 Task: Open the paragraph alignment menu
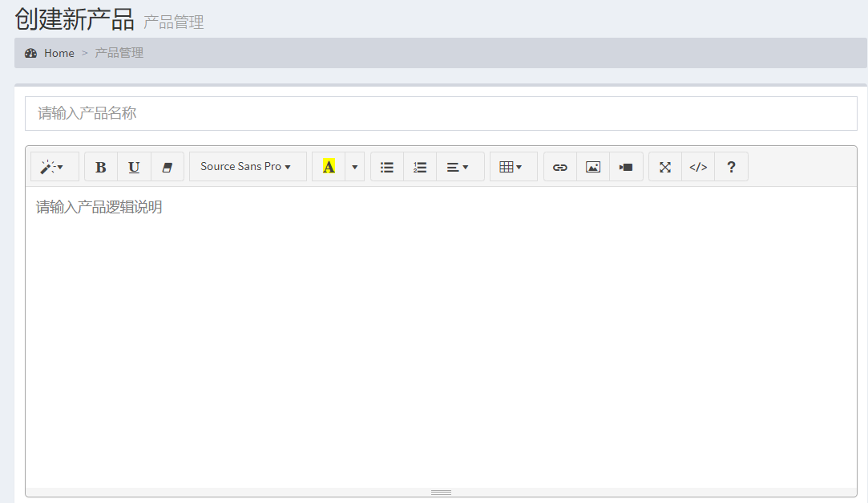tap(461, 167)
